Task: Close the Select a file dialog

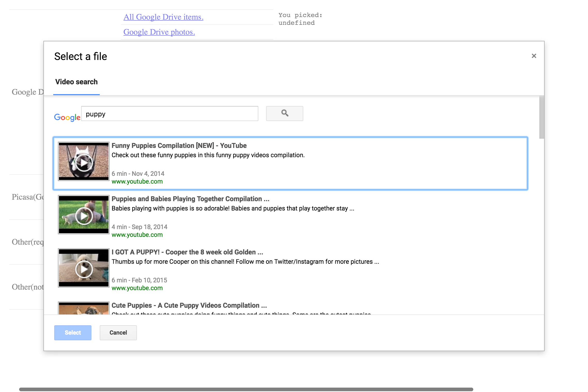Action: tap(534, 56)
